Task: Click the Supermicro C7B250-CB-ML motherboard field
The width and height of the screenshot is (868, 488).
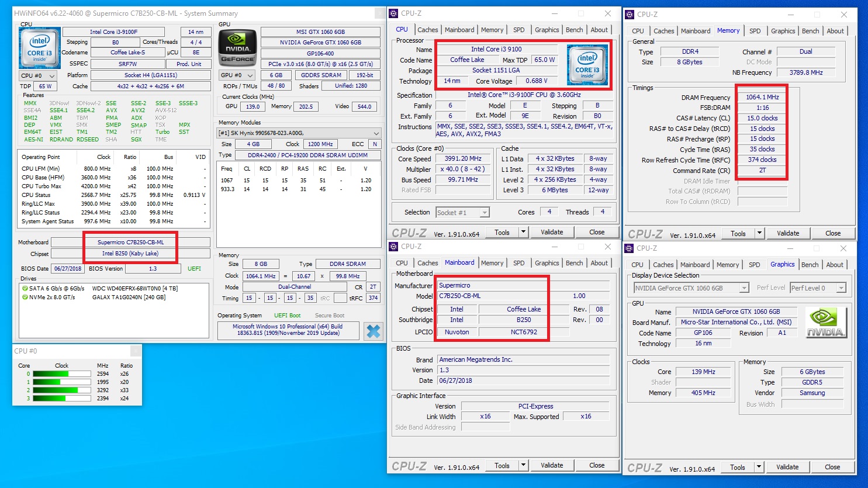Action: pos(130,242)
